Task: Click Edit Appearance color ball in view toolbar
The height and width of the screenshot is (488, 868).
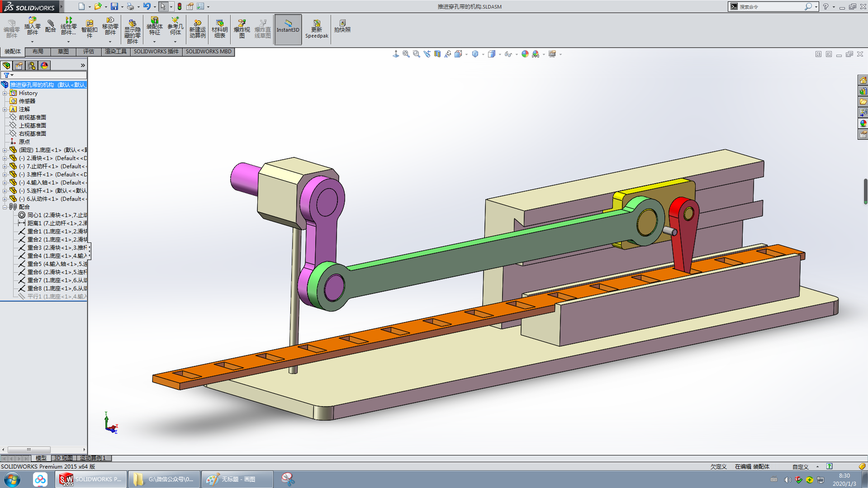Action: (x=525, y=54)
